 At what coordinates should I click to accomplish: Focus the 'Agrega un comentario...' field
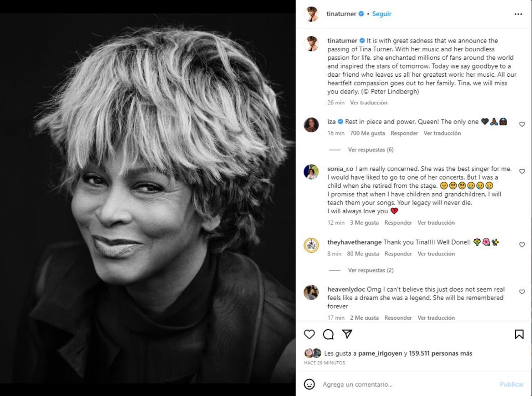coord(409,385)
